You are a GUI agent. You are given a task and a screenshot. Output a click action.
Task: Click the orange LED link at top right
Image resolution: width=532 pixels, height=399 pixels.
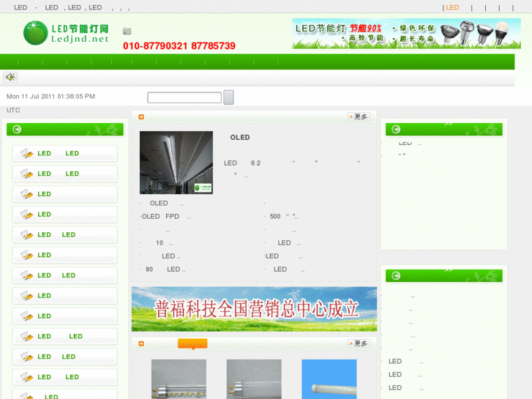tap(452, 7)
